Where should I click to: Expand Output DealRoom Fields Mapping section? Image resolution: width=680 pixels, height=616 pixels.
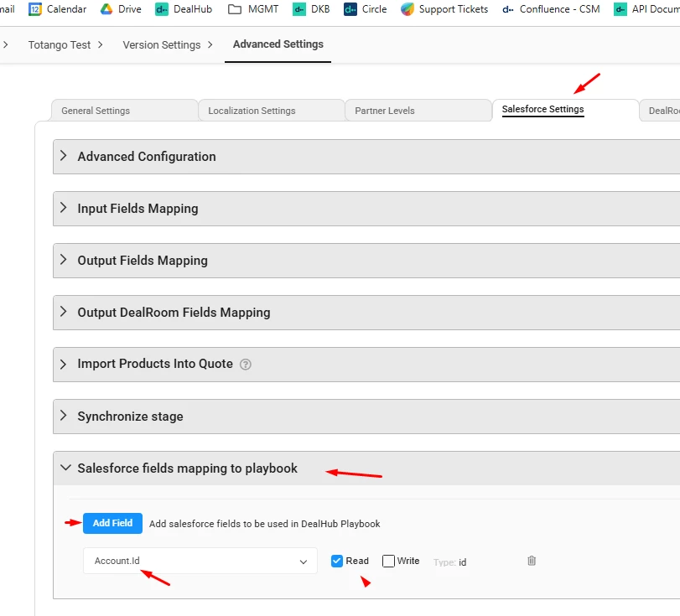(64, 312)
